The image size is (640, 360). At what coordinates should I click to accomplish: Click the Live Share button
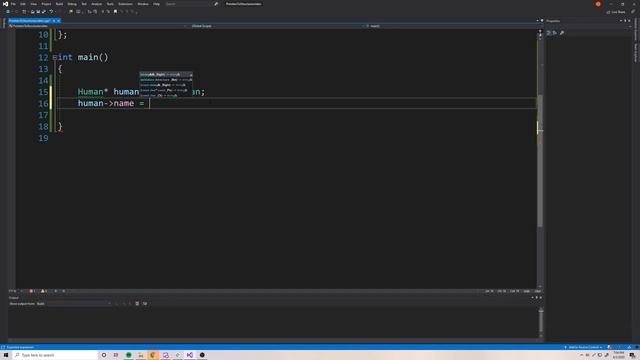coord(616,12)
